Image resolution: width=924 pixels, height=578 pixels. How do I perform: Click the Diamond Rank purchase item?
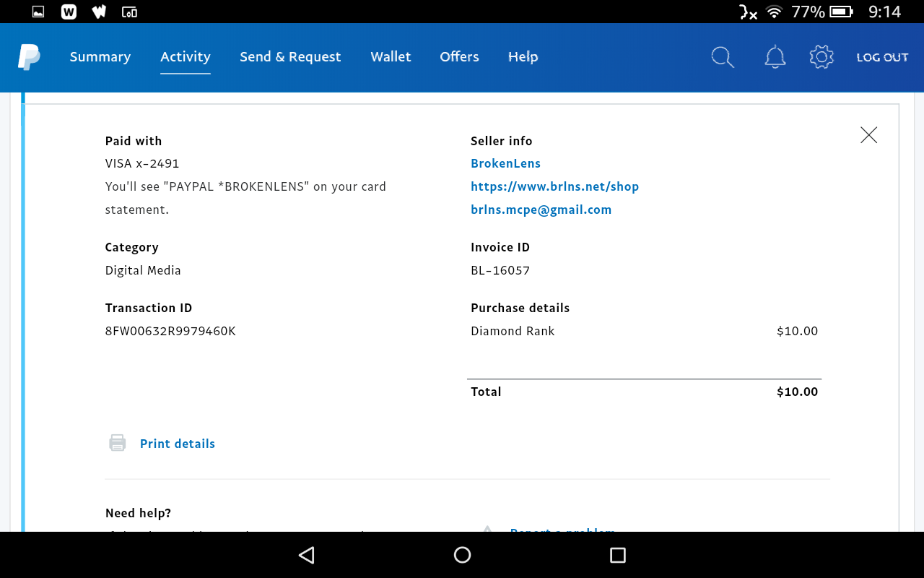pos(513,331)
